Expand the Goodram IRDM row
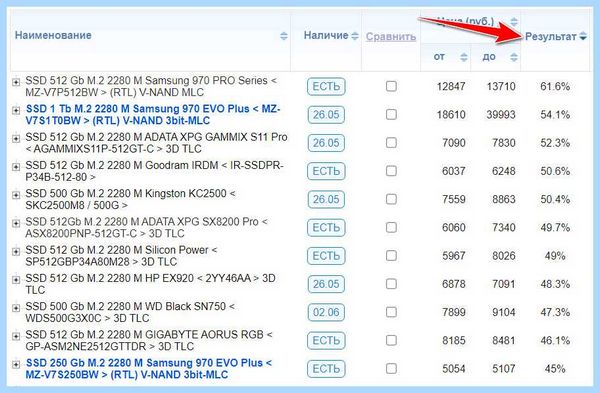Screen dimensions: 600x393 [x=16, y=167]
